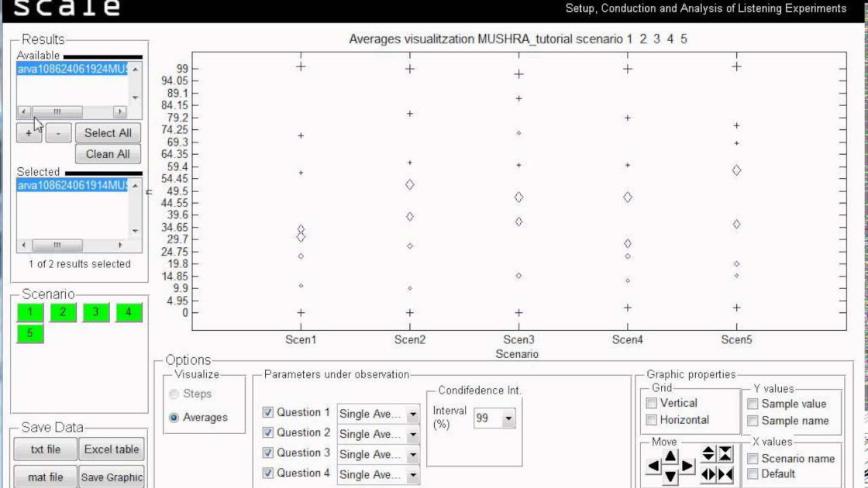Screen dimensions: 868x488
Task: Select green scenario 1 button
Action: coord(30,312)
